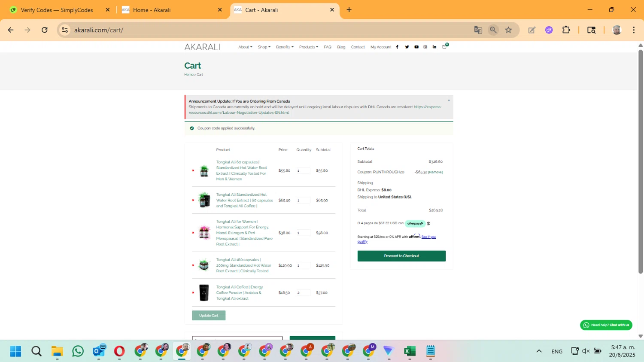Click Proceed to Checkout button

coord(401,256)
